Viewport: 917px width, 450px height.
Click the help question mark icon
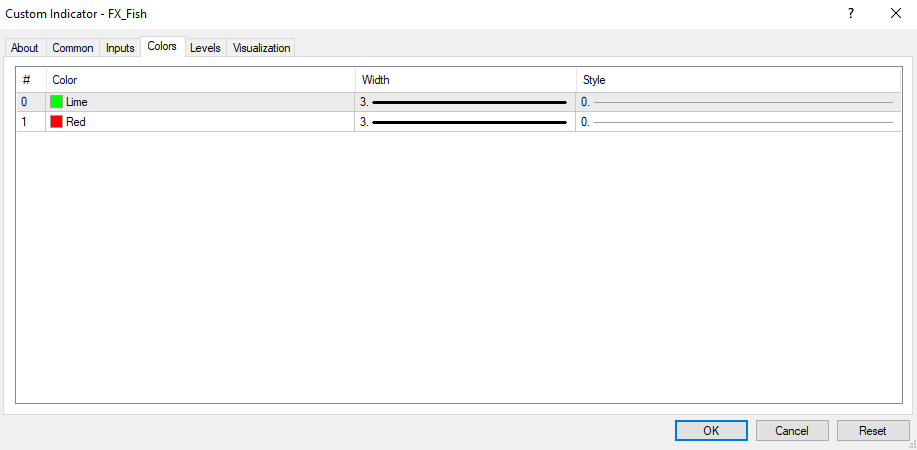tap(851, 14)
